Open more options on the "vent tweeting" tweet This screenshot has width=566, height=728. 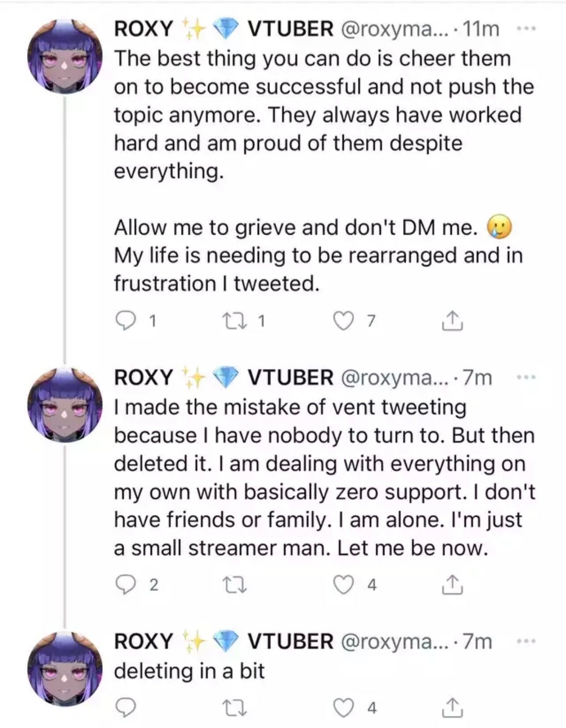tap(526, 377)
